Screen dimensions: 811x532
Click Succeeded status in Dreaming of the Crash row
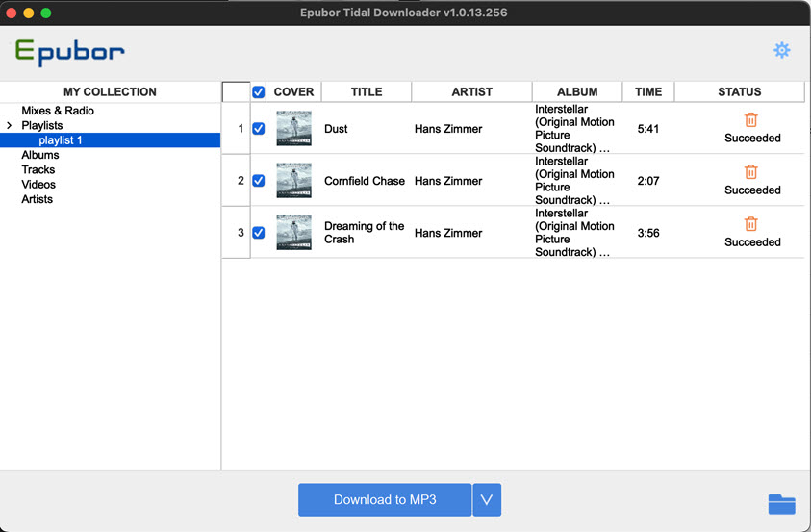pyautogui.click(x=752, y=242)
